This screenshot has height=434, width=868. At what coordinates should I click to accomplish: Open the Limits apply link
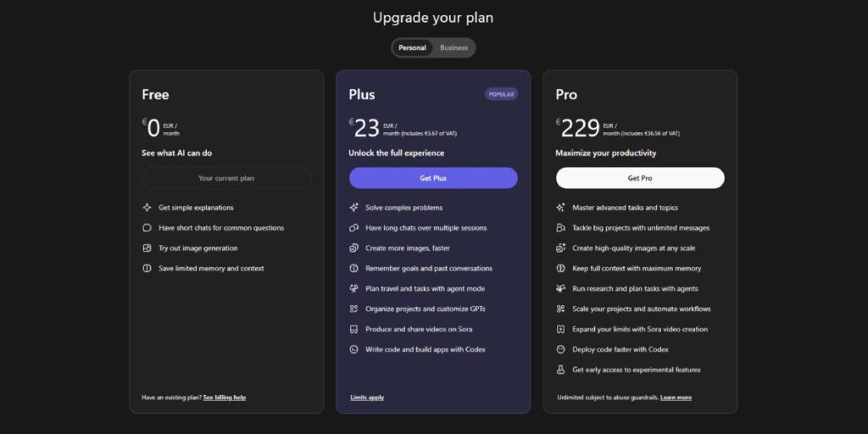[x=367, y=397]
